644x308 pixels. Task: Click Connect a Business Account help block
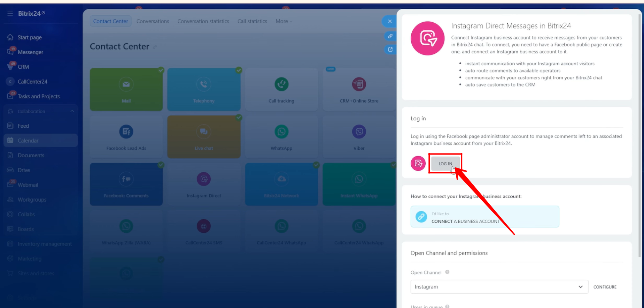tap(484, 217)
